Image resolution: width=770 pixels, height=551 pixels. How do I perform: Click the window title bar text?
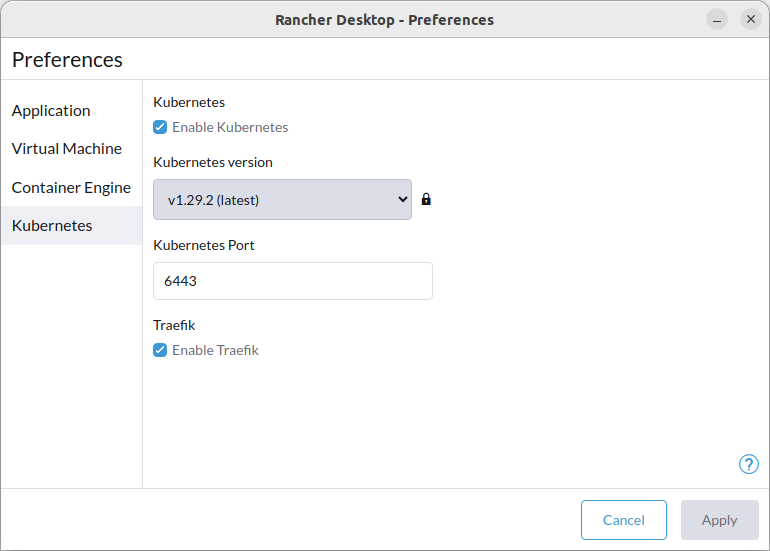[x=385, y=20]
